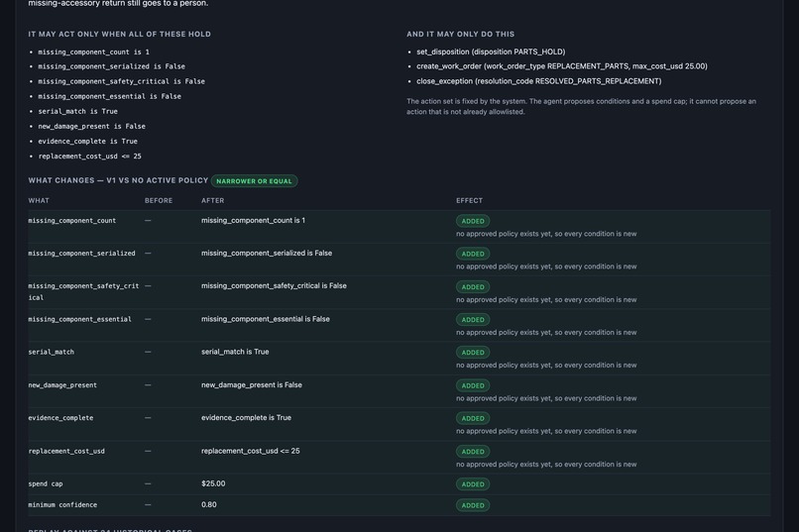The width and height of the screenshot is (799, 532).
Task: Click 'missing_component_safety_critical' in WHAT column
Action: (83, 291)
